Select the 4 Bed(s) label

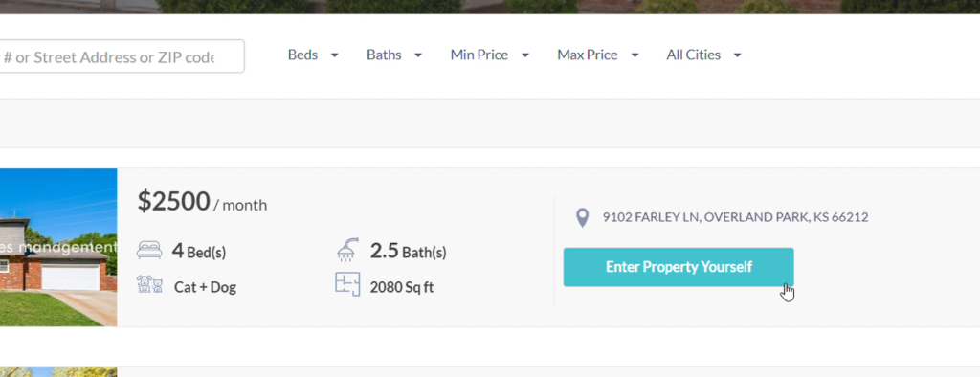(199, 252)
